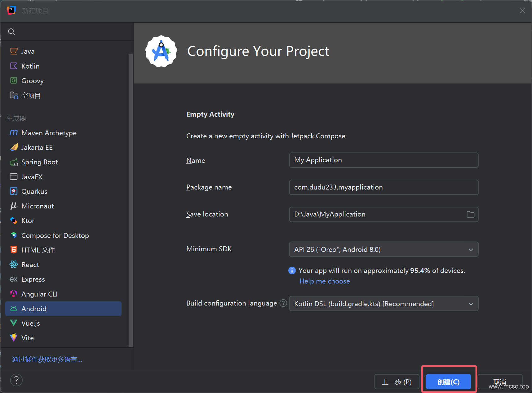532x393 pixels.
Task: Click the HTML5 shield icon
Action: coord(14,250)
